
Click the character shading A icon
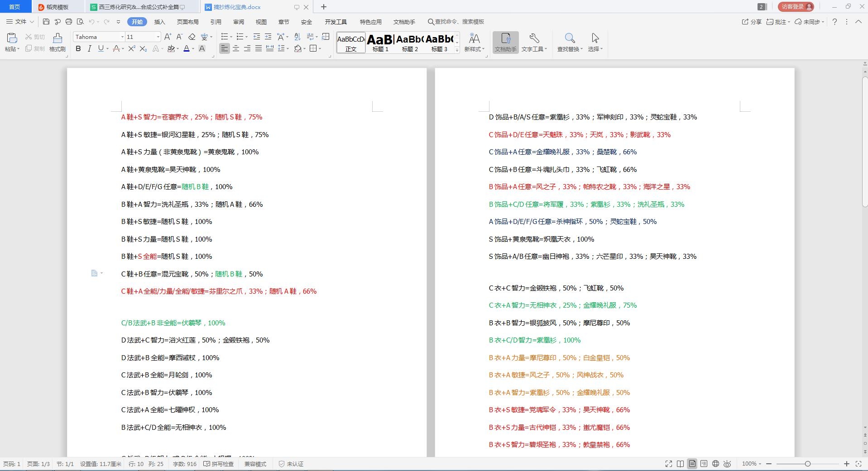(x=202, y=48)
